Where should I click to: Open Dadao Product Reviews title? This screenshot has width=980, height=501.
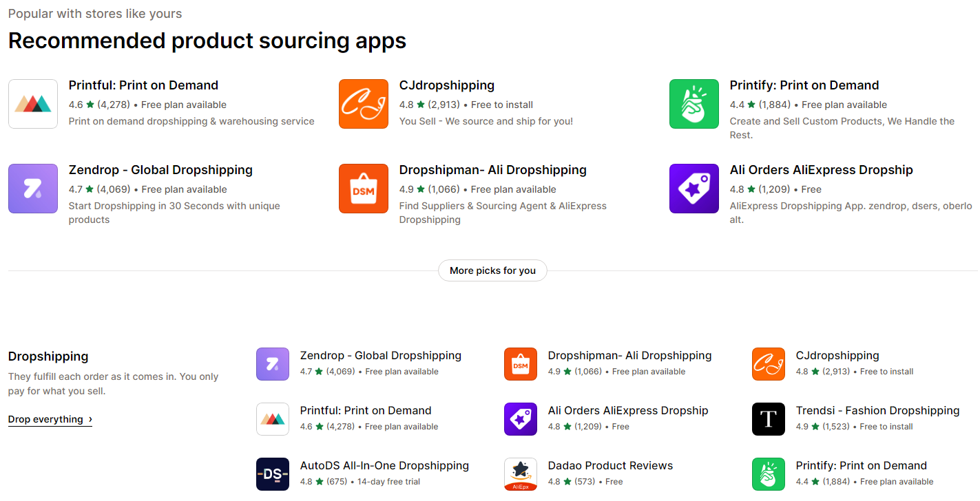click(611, 466)
